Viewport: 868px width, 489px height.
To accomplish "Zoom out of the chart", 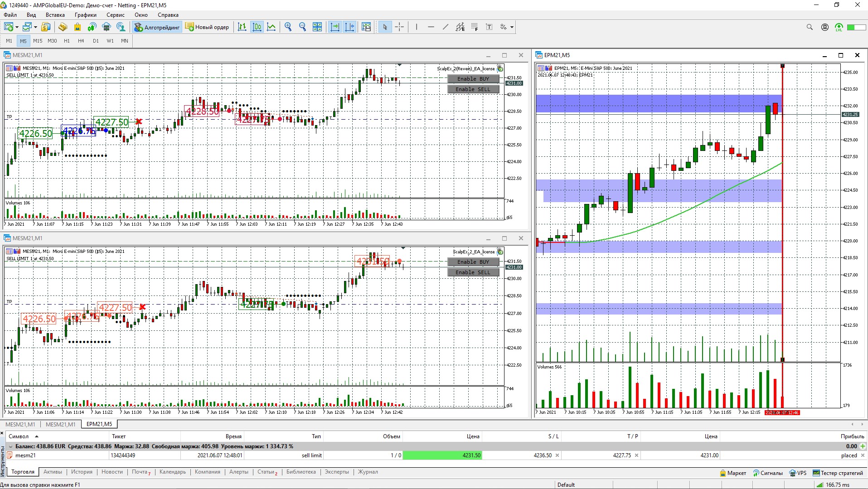I will [x=303, y=27].
